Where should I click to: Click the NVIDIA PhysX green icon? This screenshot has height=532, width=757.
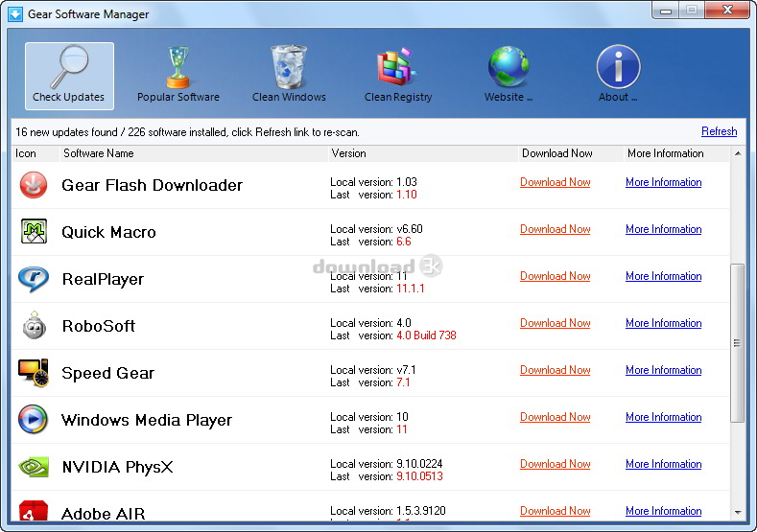[x=34, y=467]
